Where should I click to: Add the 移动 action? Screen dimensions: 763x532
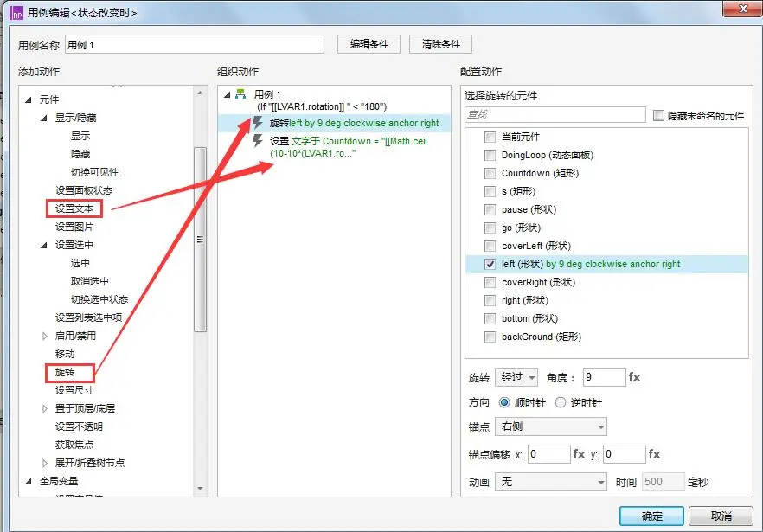click(x=65, y=354)
